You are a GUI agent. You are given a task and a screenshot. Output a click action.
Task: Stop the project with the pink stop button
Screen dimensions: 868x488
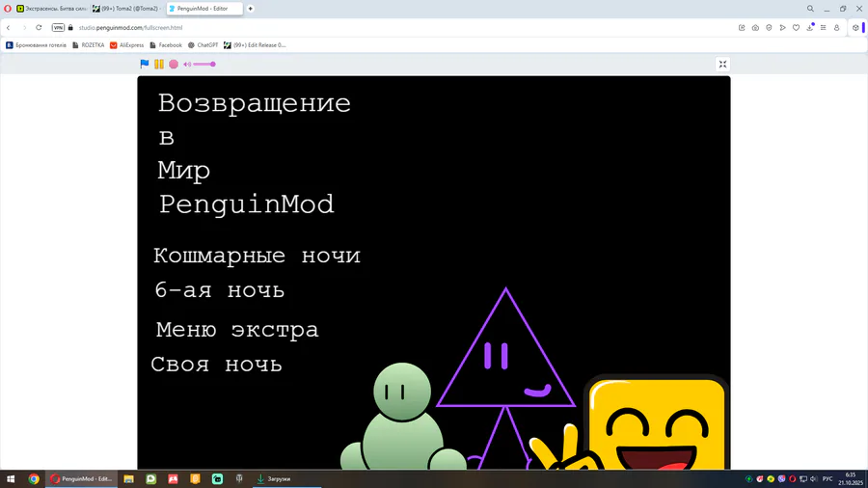[174, 65]
